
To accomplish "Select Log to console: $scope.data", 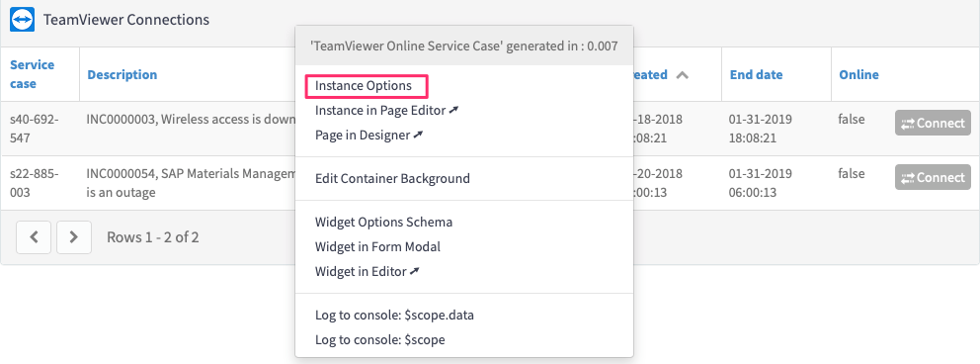I will [x=394, y=316].
